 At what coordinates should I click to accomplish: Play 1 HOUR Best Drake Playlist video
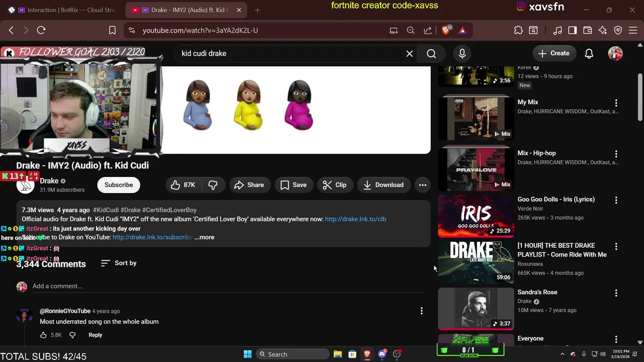coord(476,262)
